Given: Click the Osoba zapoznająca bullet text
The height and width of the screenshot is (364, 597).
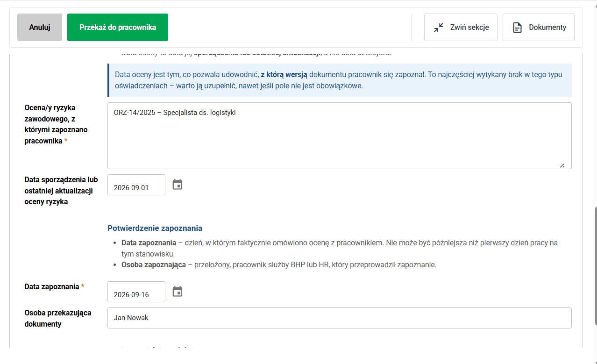Looking at the screenshot, I should pyautogui.click(x=279, y=265).
